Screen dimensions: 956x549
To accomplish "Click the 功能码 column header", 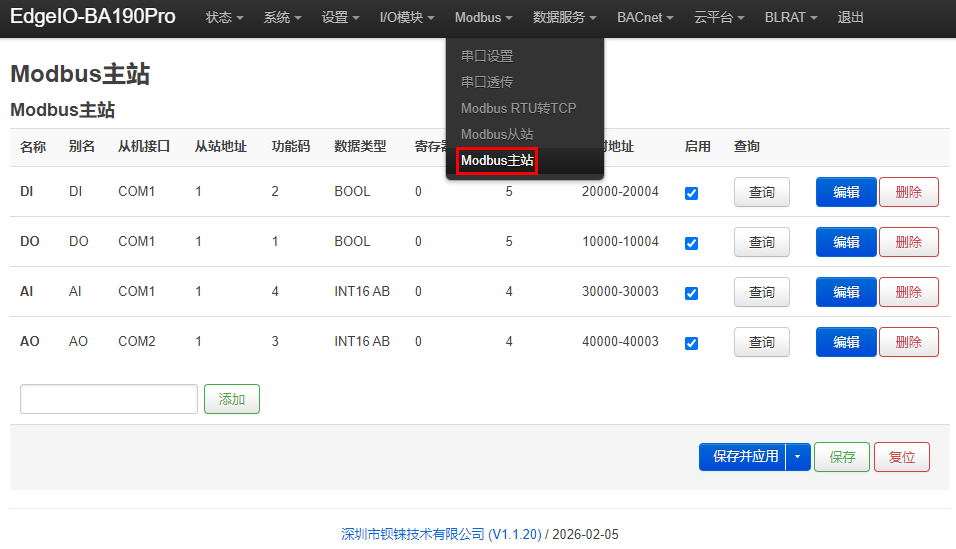I will tap(291, 146).
